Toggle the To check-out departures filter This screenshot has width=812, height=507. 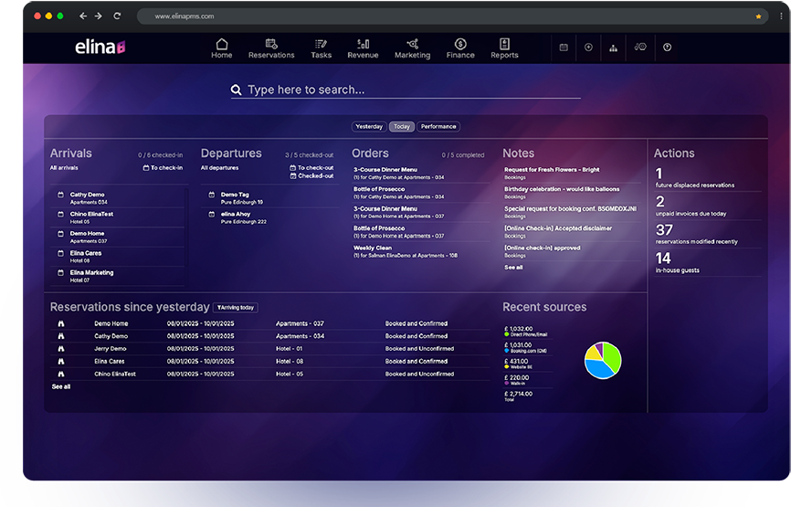point(311,168)
